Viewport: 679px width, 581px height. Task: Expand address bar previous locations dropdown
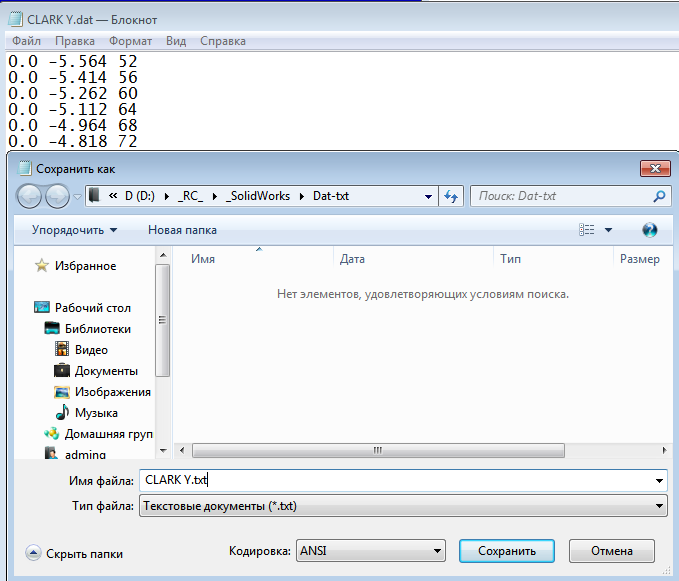tap(428, 197)
